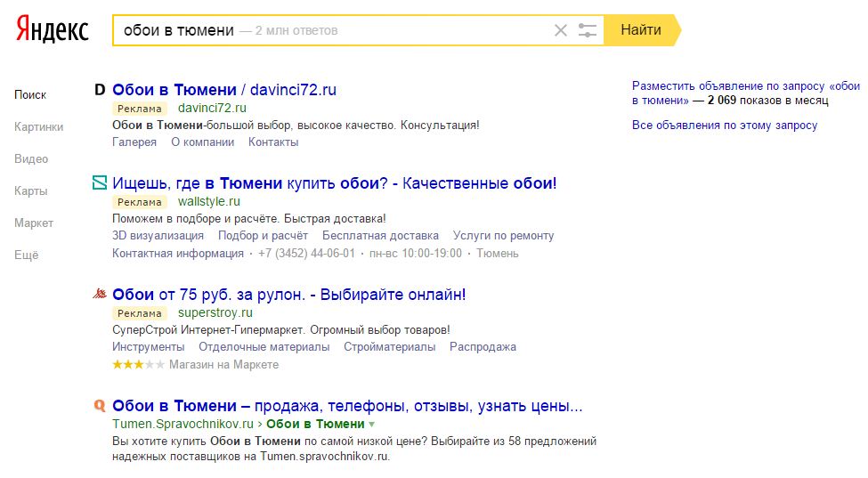The image size is (868, 478).
Task: Click 'Разместить объявление по запросу' link
Action: (x=746, y=93)
